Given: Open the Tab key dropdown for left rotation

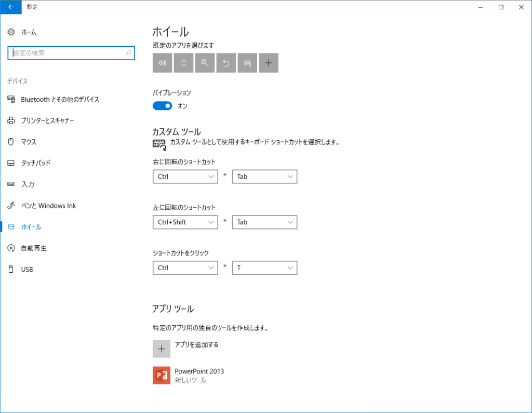Looking at the screenshot, I should coord(264,222).
